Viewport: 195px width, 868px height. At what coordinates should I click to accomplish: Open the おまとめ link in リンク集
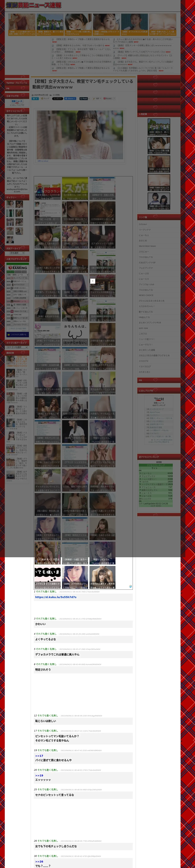[143, 241]
